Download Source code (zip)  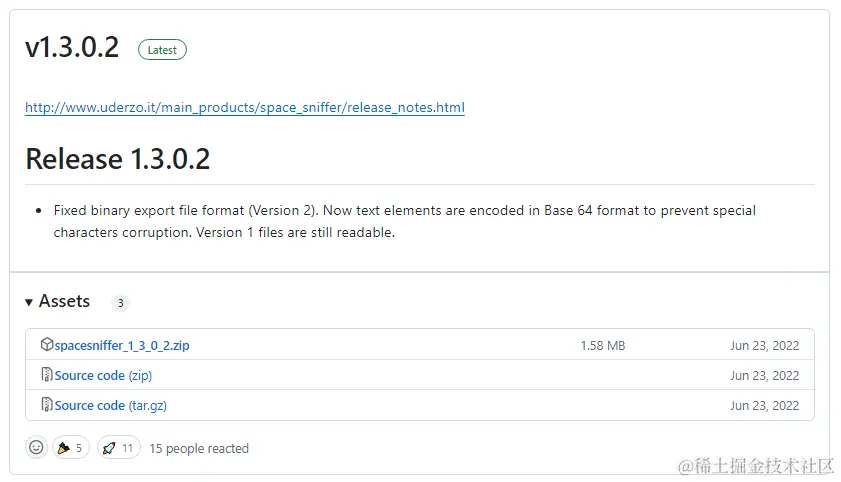pyautogui.click(x=103, y=375)
